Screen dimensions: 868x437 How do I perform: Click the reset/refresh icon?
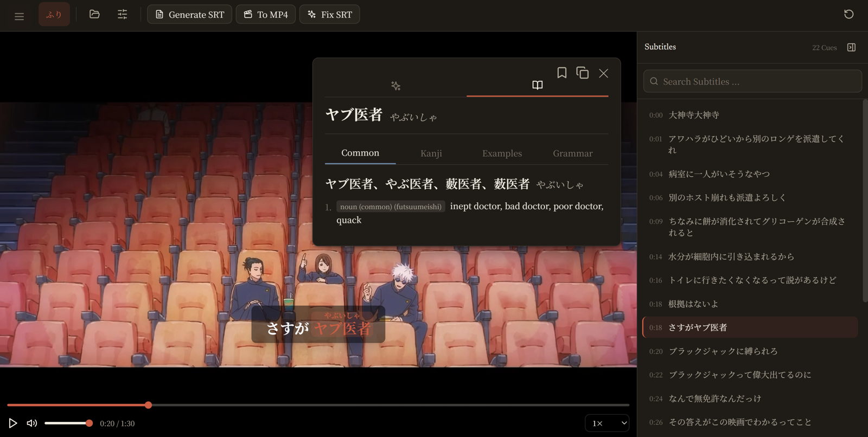(849, 15)
